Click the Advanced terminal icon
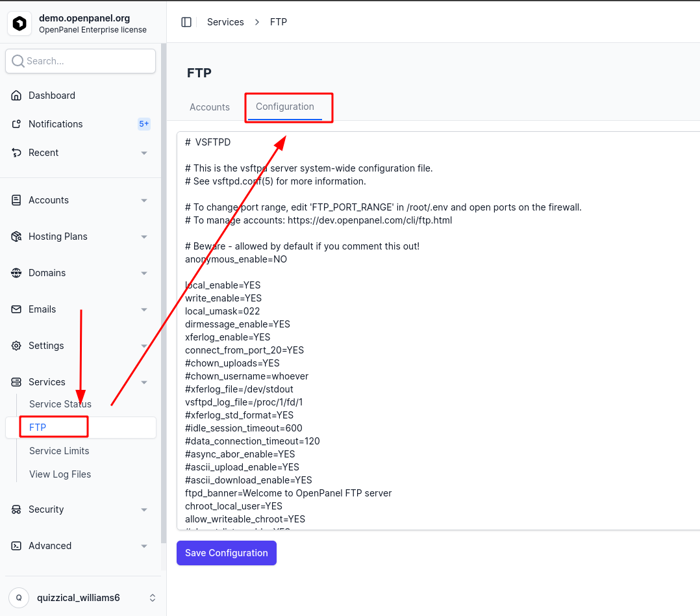 (x=16, y=545)
